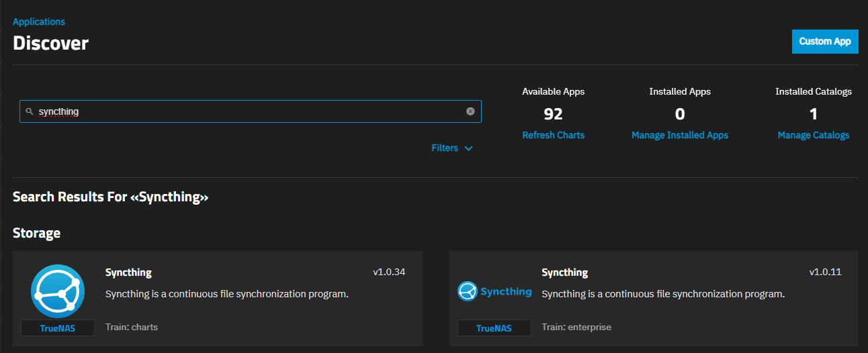Image resolution: width=868 pixels, height=353 pixels.
Task: Click version v1.0.34 on charts card
Action: point(389,272)
